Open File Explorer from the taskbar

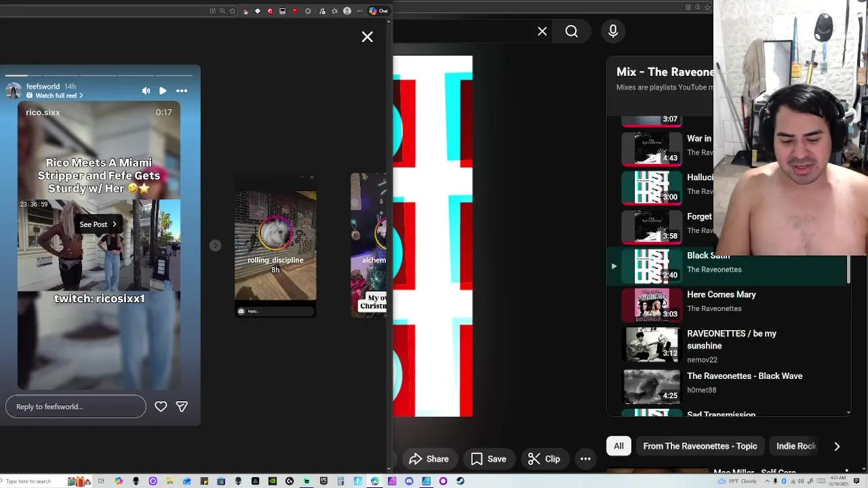pyautogui.click(x=170, y=481)
